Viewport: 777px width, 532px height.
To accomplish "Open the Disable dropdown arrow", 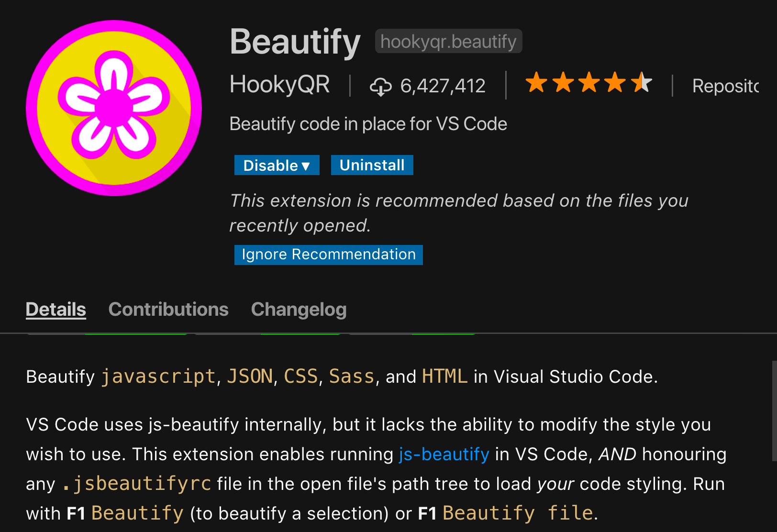I will pos(306,165).
